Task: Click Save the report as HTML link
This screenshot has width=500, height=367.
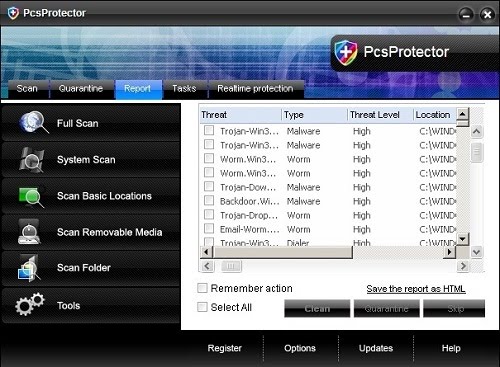Action: click(416, 289)
